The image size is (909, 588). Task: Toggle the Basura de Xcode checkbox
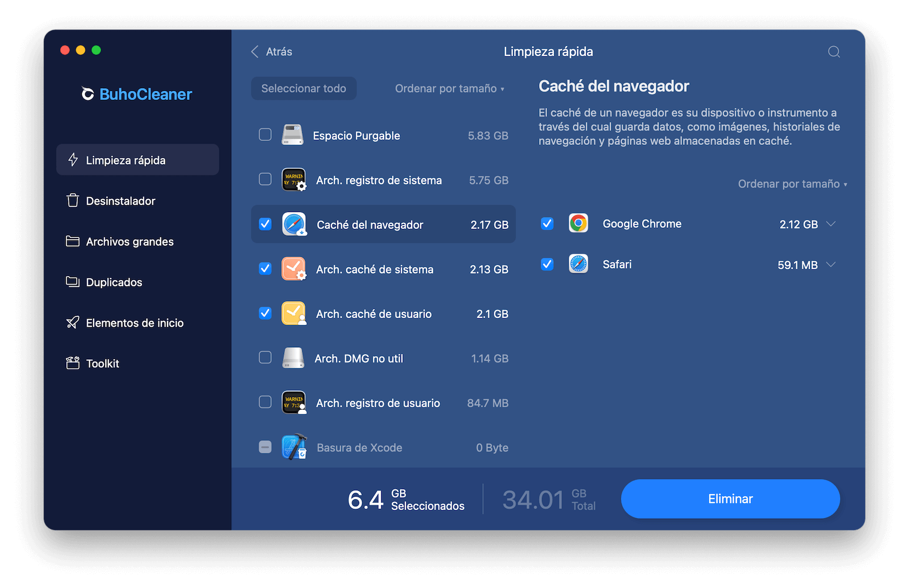click(x=265, y=447)
